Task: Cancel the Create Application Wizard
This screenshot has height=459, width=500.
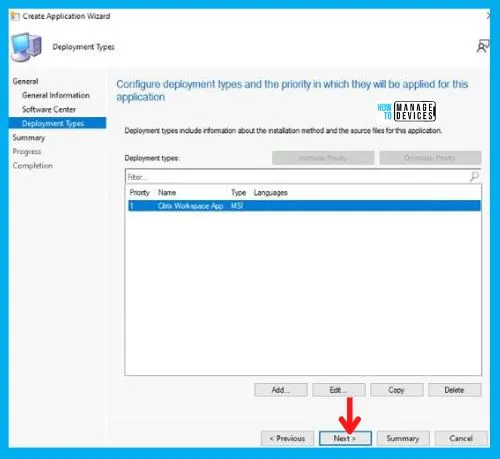Action: (461, 438)
